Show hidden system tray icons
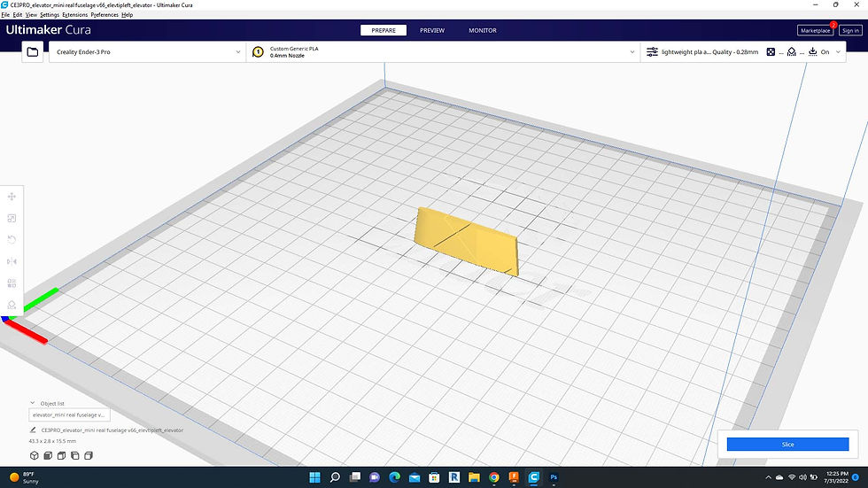 click(x=768, y=477)
